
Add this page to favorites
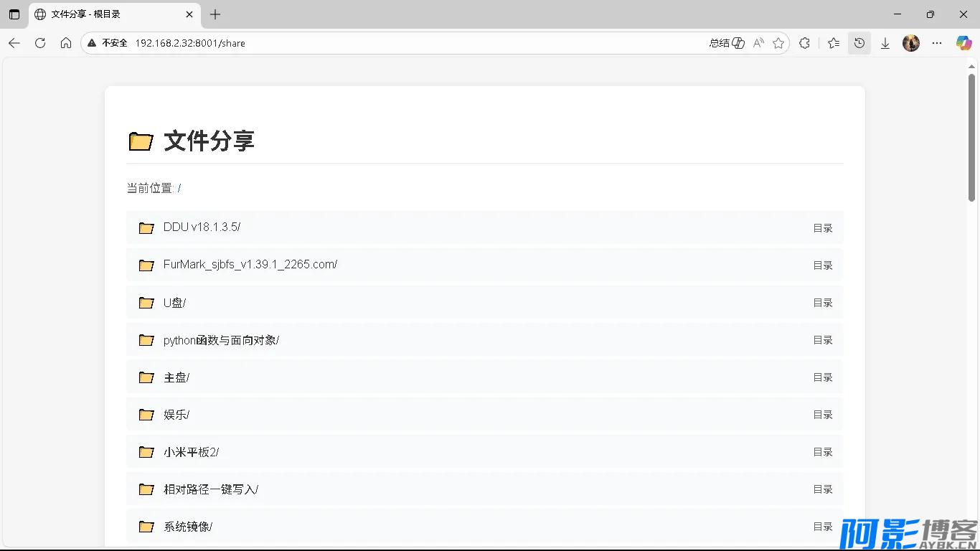tap(778, 43)
